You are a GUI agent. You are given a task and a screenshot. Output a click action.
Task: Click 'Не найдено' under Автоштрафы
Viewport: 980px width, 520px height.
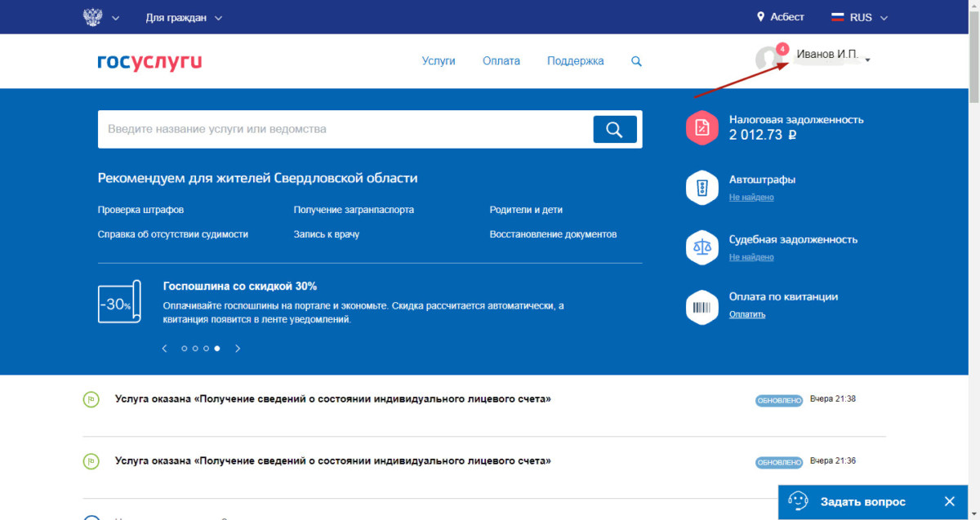click(x=751, y=198)
